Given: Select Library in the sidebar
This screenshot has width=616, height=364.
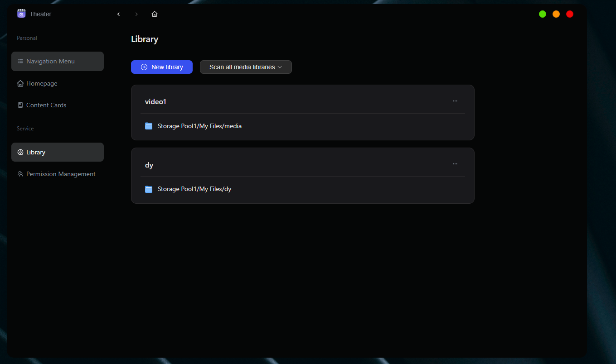Looking at the screenshot, I should point(58,152).
